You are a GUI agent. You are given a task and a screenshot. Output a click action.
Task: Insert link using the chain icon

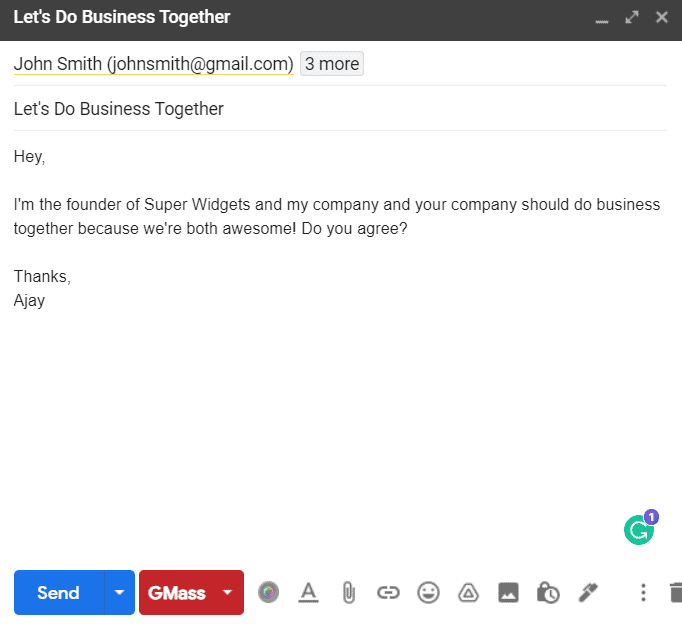point(388,592)
